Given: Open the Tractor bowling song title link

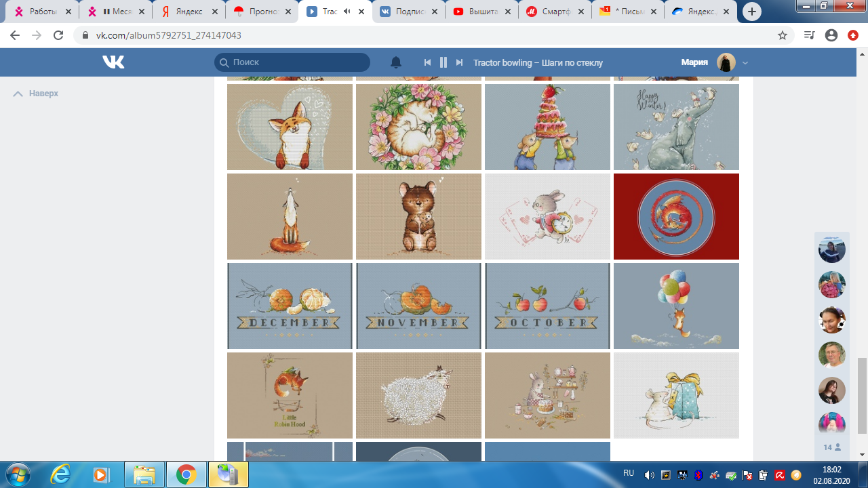Looking at the screenshot, I should point(538,62).
